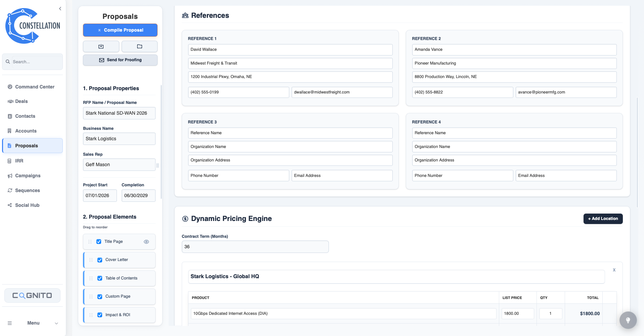Click the download proposal icon button
The height and width of the screenshot is (336, 644).
(101, 46)
